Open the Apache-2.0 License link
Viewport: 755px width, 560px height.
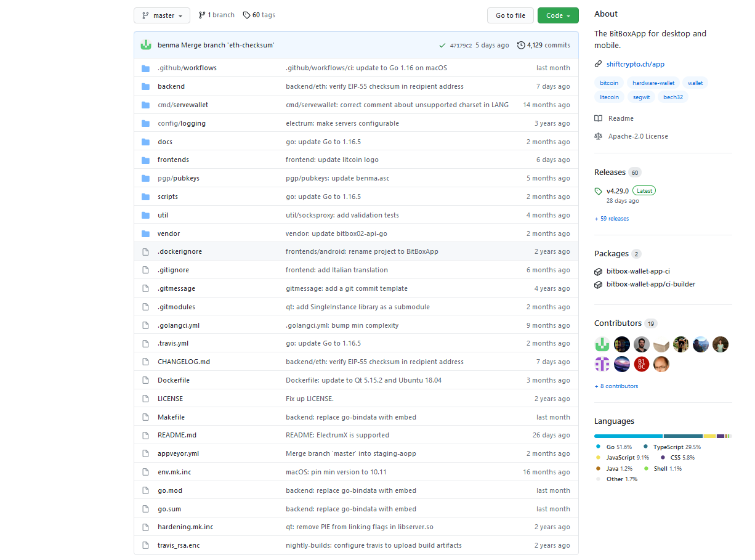pyautogui.click(x=638, y=136)
